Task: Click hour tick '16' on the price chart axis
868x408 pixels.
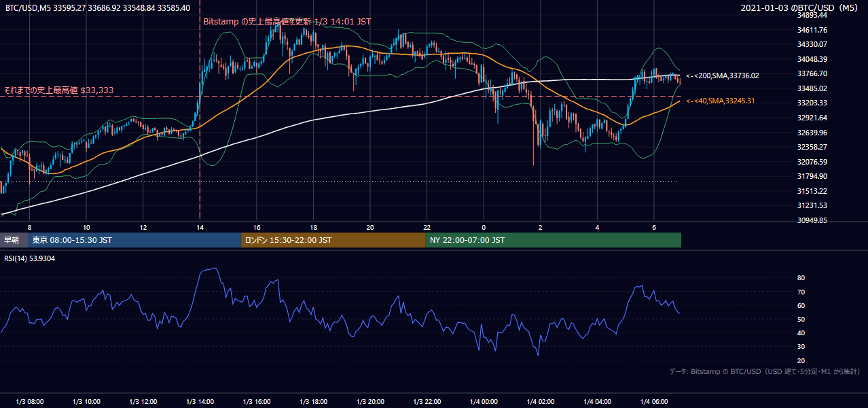Action: pos(257,227)
